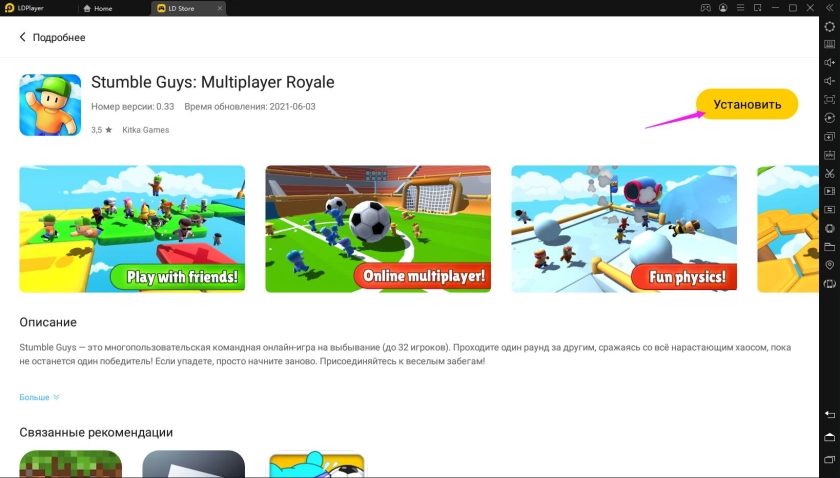The image size is (840, 478).
Task: Click Android home button in sidebar
Action: 829,437
